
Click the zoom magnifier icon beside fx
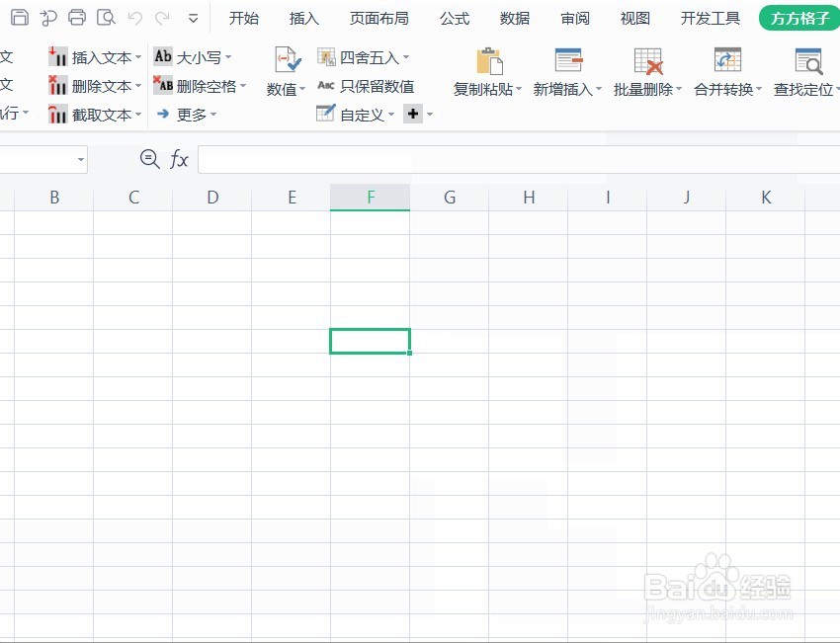pos(149,159)
